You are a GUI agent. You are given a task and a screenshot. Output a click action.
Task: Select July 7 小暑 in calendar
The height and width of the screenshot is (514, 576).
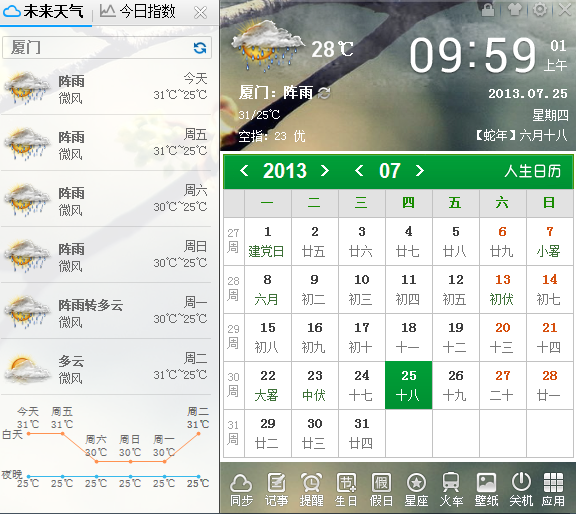point(550,241)
